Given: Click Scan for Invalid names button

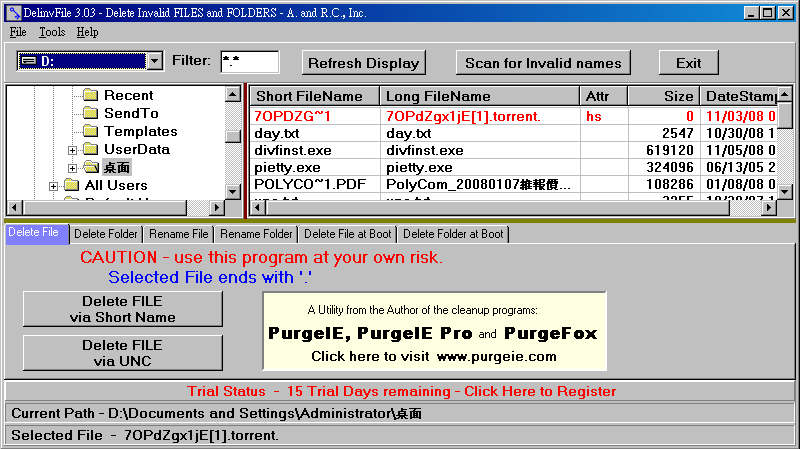Looking at the screenshot, I should click(x=543, y=63).
